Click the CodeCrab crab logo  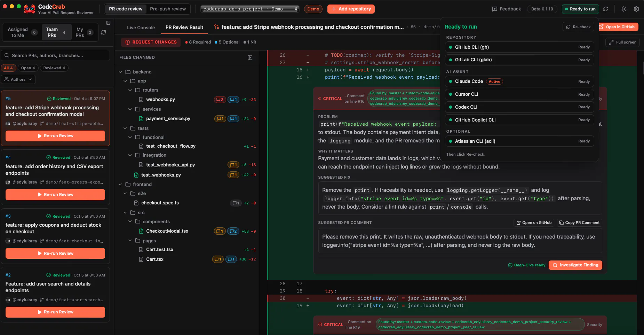click(30, 9)
